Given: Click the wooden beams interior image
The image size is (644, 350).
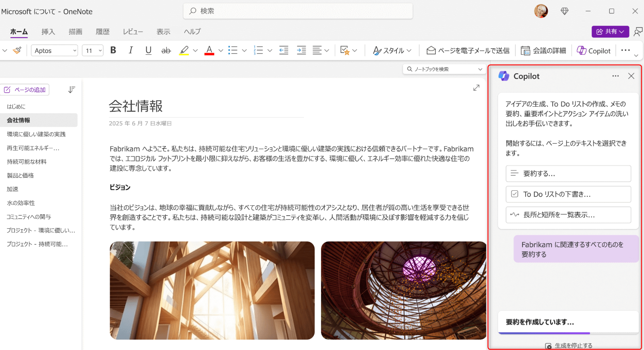Looking at the screenshot, I should click(212, 290).
